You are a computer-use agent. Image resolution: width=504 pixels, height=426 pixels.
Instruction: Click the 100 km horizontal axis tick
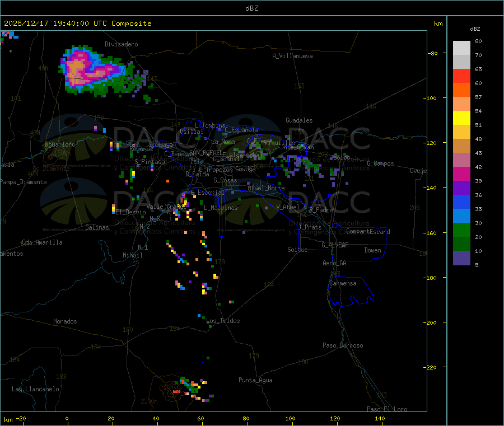[x=291, y=418]
